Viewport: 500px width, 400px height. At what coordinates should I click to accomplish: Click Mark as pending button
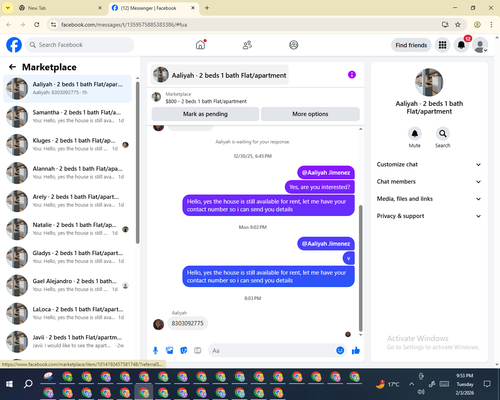pos(205,114)
